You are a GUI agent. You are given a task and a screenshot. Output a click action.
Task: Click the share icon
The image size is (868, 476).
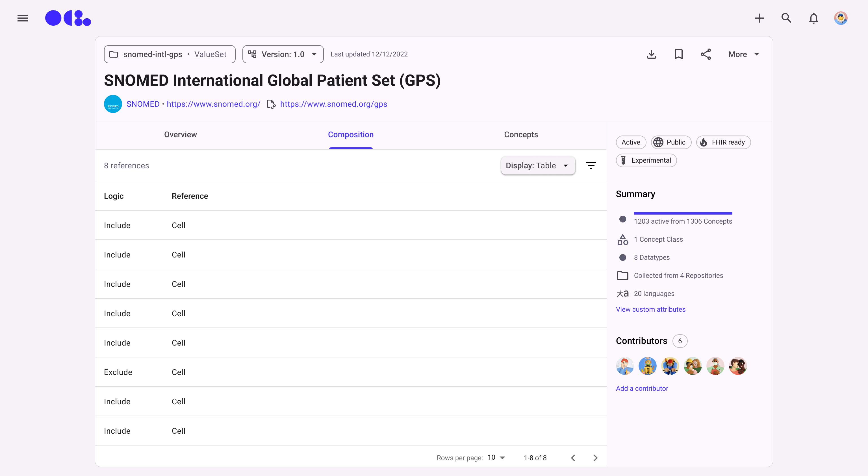tap(706, 54)
